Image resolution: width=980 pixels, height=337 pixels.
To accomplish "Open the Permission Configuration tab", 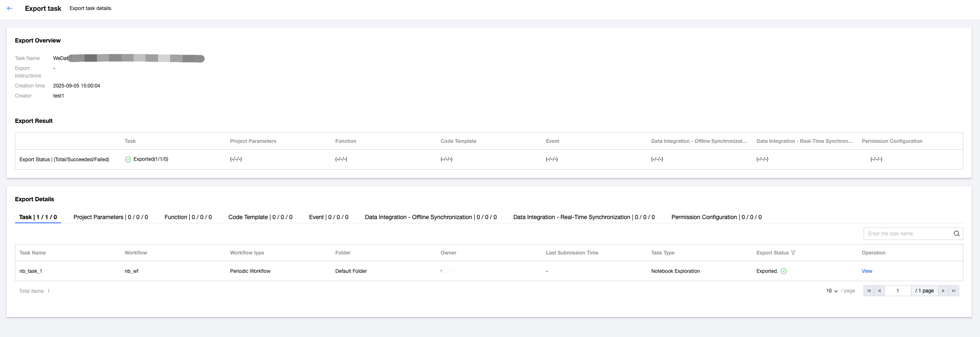I will pyautogui.click(x=716, y=217).
